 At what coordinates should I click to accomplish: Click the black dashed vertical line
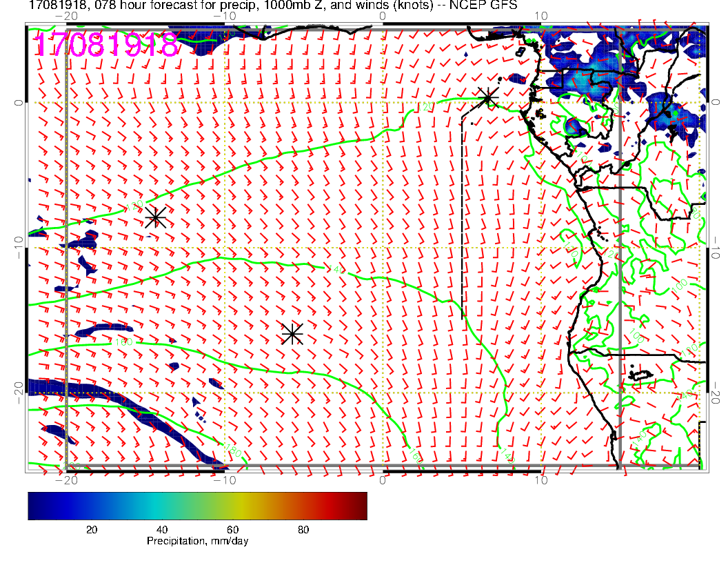click(462, 214)
